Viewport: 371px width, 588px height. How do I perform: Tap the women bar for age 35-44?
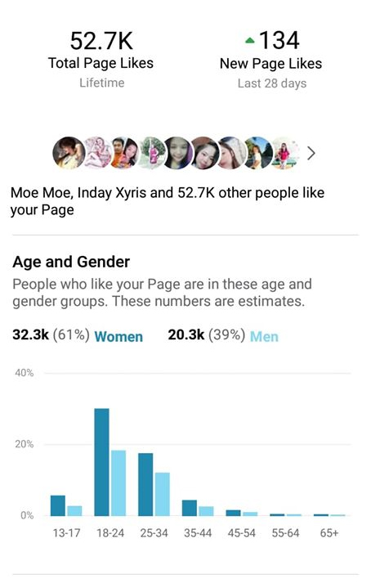[x=190, y=508]
